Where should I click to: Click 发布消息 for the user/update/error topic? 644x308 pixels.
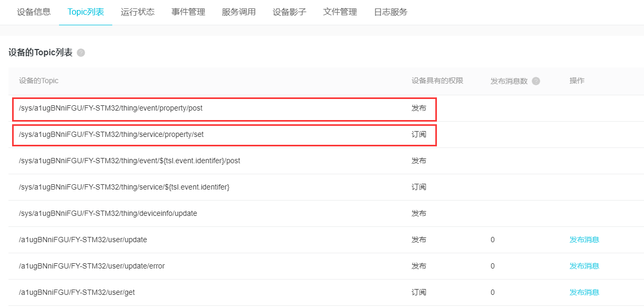[584, 266]
